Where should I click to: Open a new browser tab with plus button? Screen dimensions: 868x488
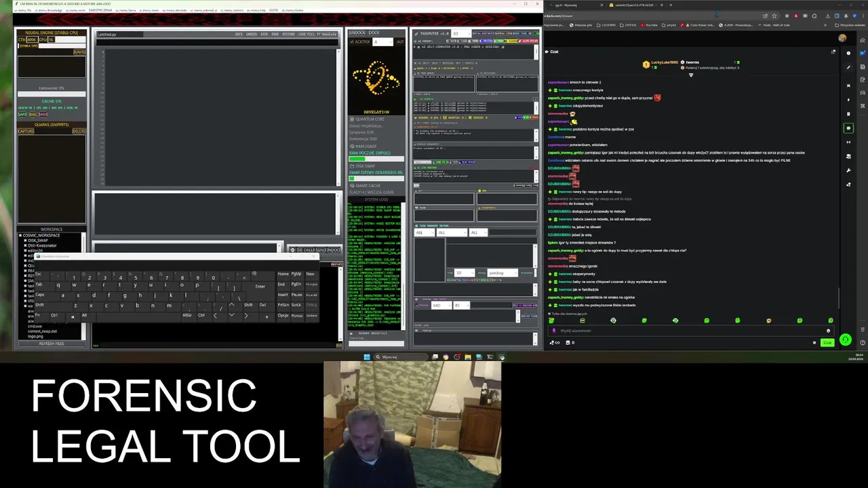pyautogui.click(x=671, y=5)
